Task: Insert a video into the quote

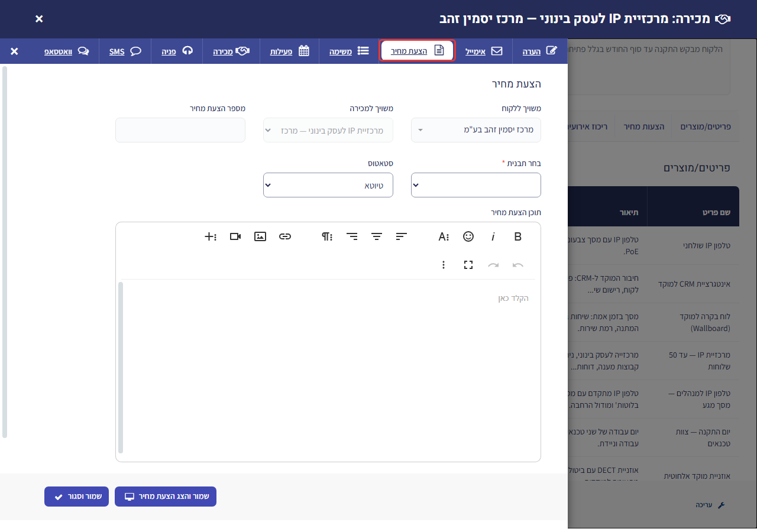Action: (x=235, y=236)
